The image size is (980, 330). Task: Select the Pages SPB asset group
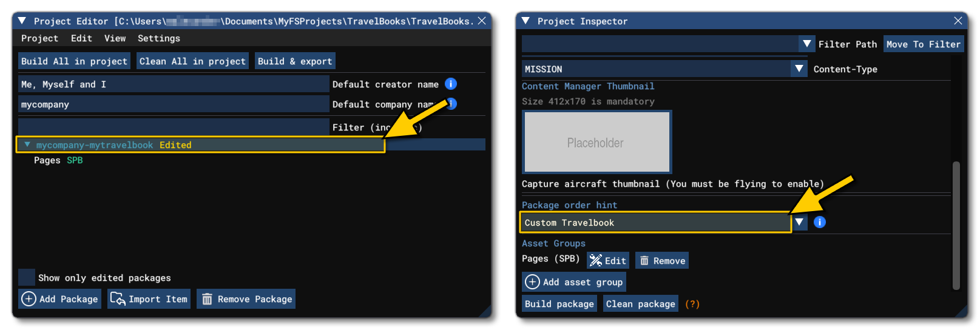coord(58,160)
